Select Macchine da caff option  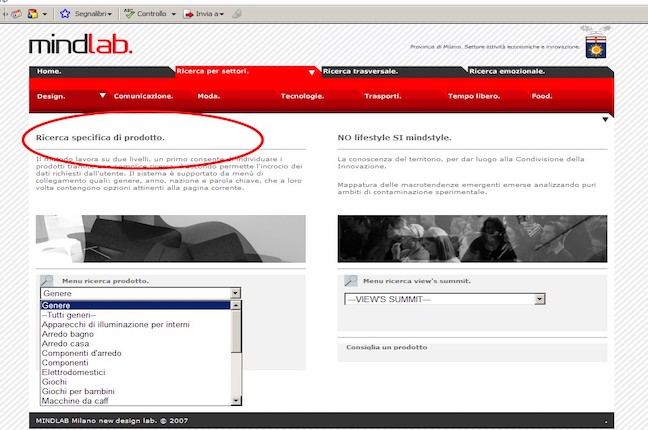pos(136,401)
